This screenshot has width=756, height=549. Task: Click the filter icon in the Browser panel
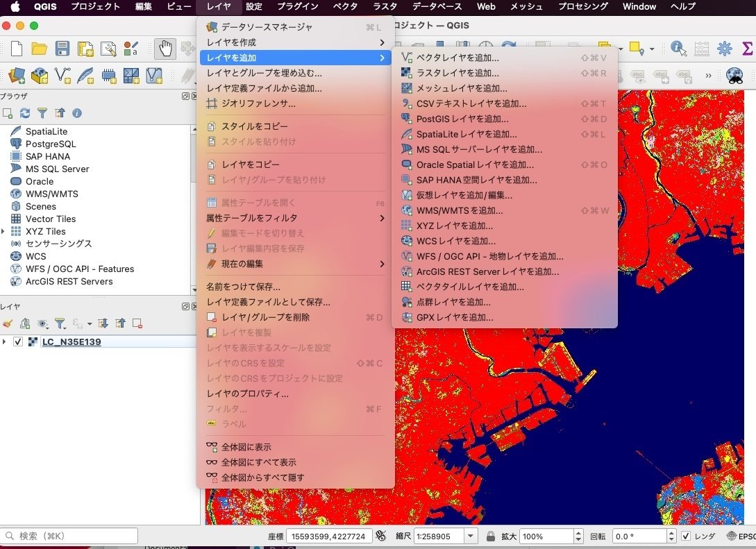pyautogui.click(x=42, y=113)
